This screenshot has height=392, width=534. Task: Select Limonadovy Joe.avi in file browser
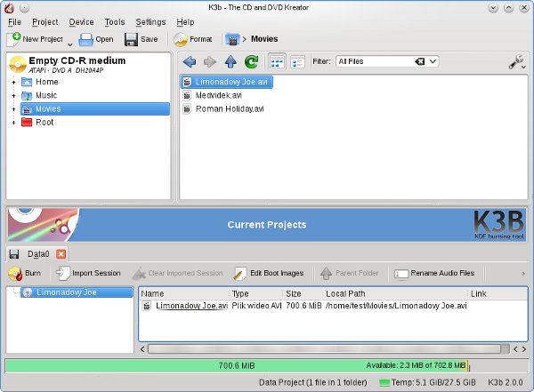pos(226,82)
